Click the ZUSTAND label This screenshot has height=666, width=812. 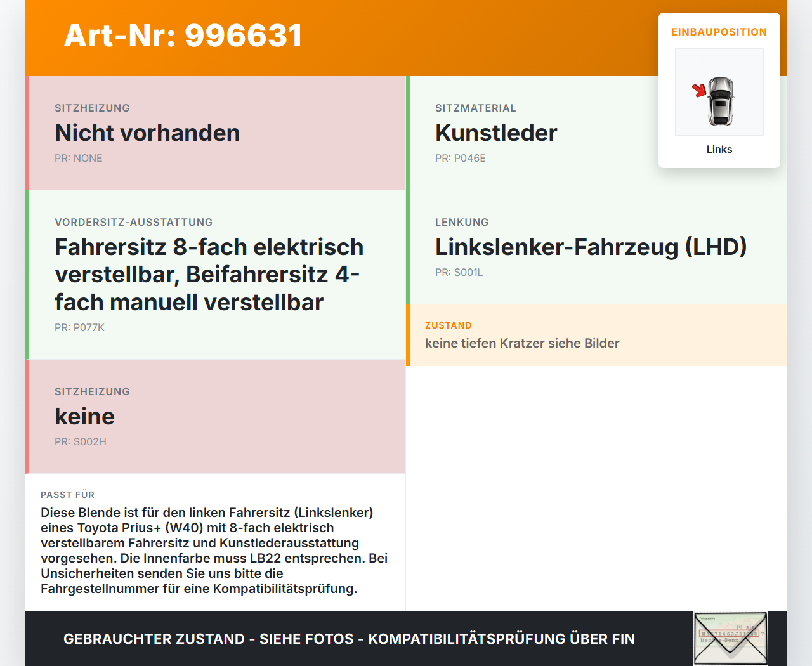(x=449, y=325)
